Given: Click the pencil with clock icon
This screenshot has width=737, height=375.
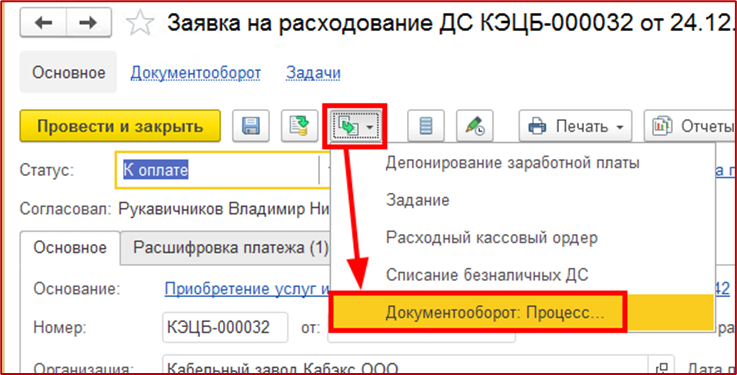Looking at the screenshot, I should (x=475, y=126).
